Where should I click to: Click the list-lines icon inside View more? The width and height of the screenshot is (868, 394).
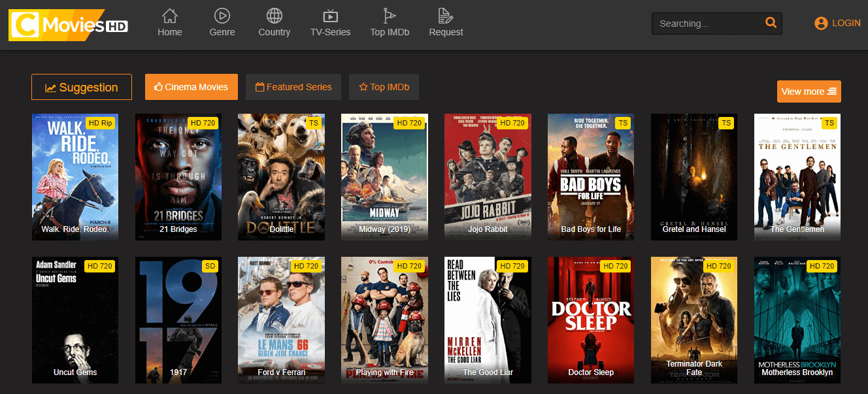832,91
